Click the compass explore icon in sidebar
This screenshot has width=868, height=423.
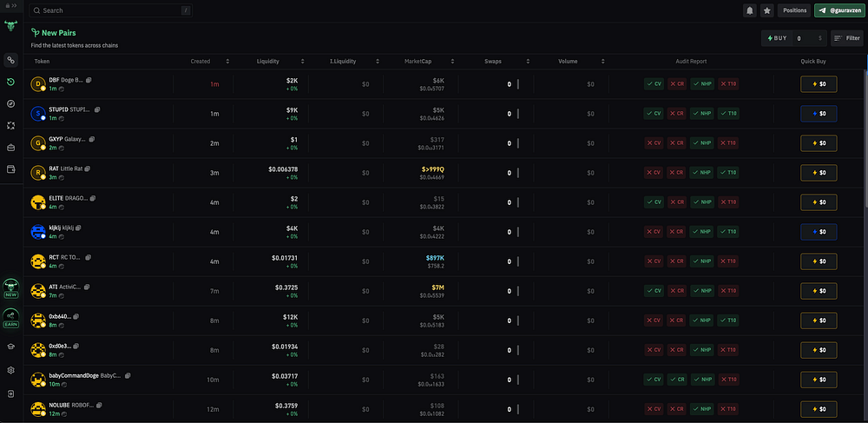tap(10, 103)
